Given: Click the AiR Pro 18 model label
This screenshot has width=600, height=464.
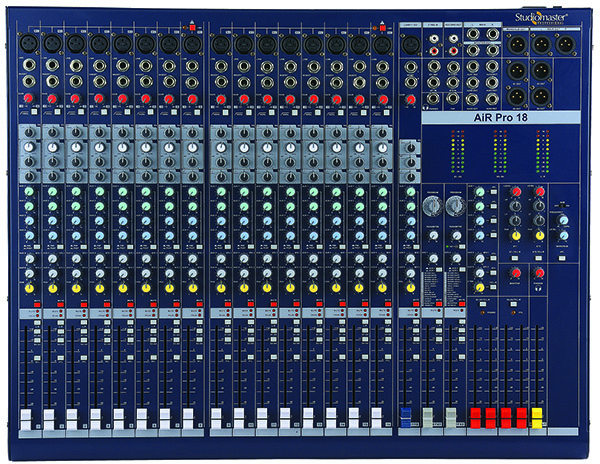Looking at the screenshot, I should click(x=501, y=117).
